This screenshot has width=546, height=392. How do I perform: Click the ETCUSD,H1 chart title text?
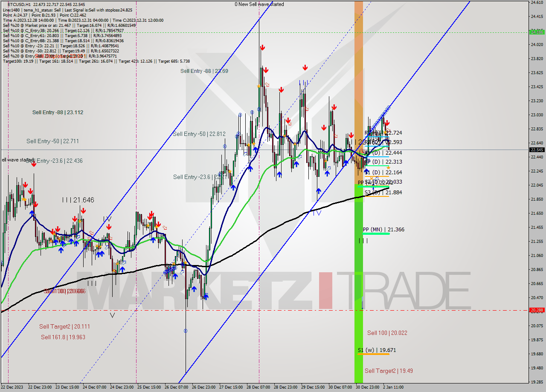pos(19,5)
